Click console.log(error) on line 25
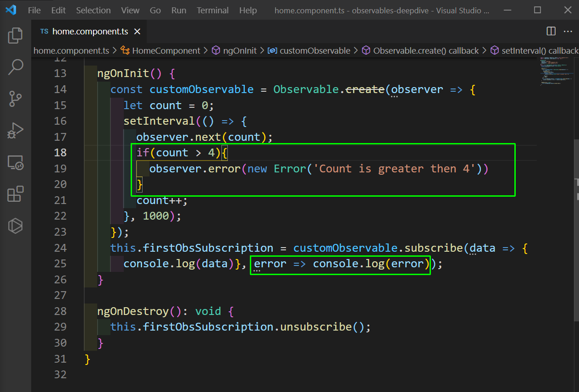This screenshot has width=579, height=392. (371, 264)
